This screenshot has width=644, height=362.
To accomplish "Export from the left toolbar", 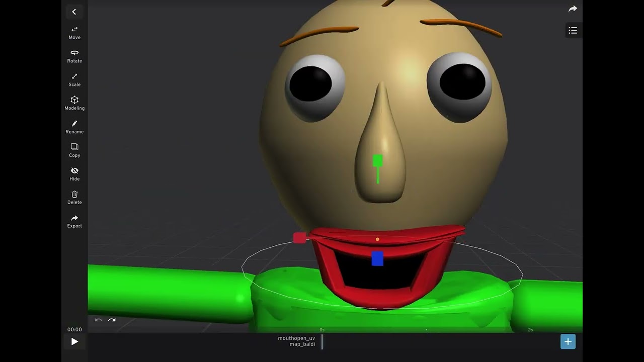I will 74,221.
